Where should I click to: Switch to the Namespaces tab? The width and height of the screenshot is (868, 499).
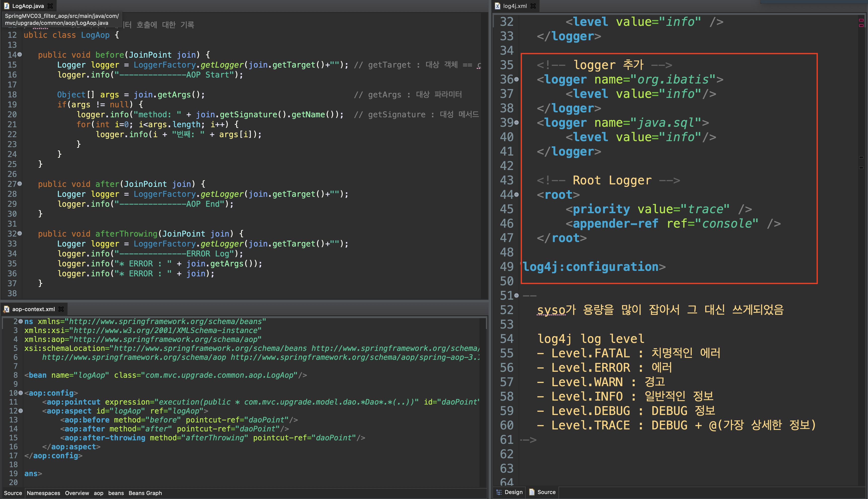[x=43, y=493]
